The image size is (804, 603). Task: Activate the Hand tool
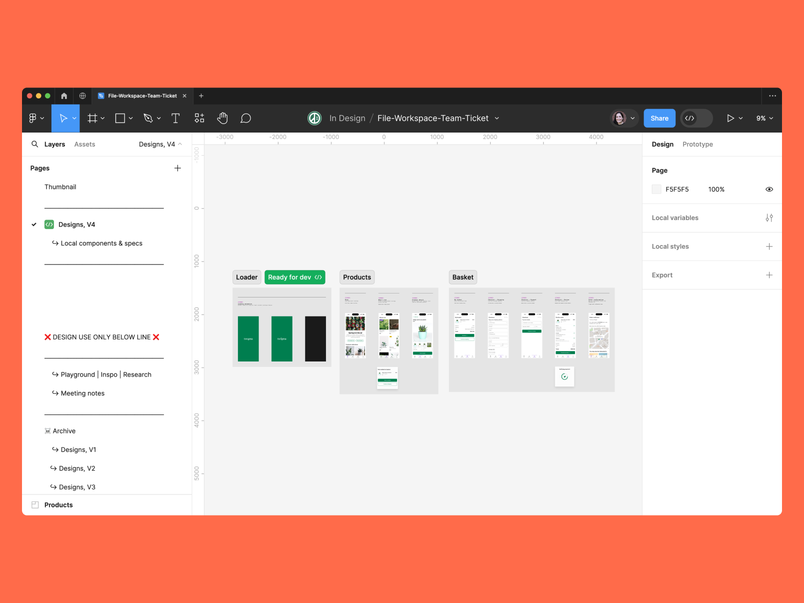(222, 118)
